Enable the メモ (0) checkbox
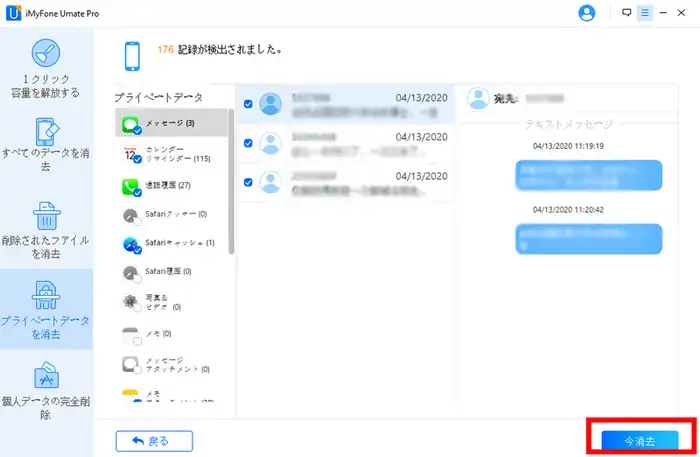The image size is (700, 457). [x=138, y=341]
